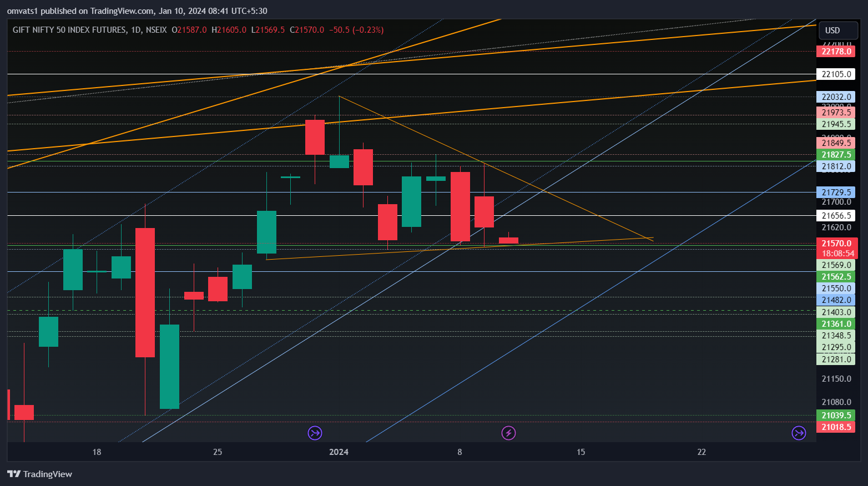Image resolution: width=868 pixels, height=486 pixels.
Task: Select the red 21018.5 price label
Action: tap(836, 427)
